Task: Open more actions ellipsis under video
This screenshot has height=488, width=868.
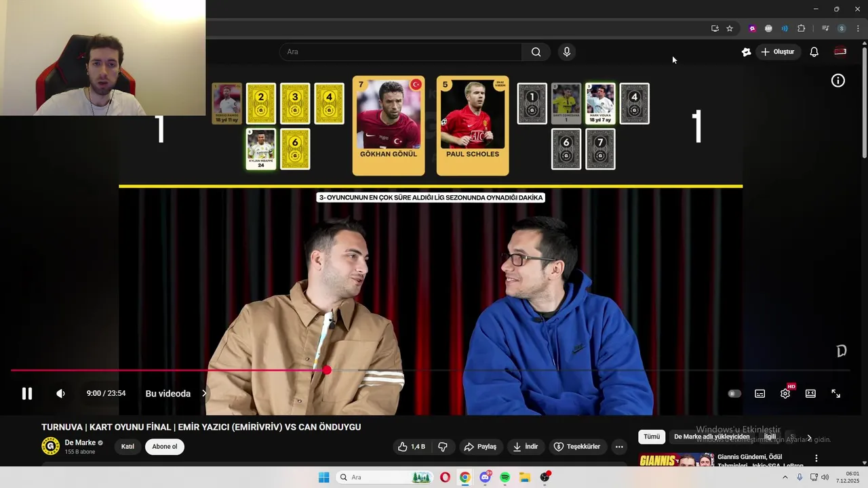Action: click(619, 447)
